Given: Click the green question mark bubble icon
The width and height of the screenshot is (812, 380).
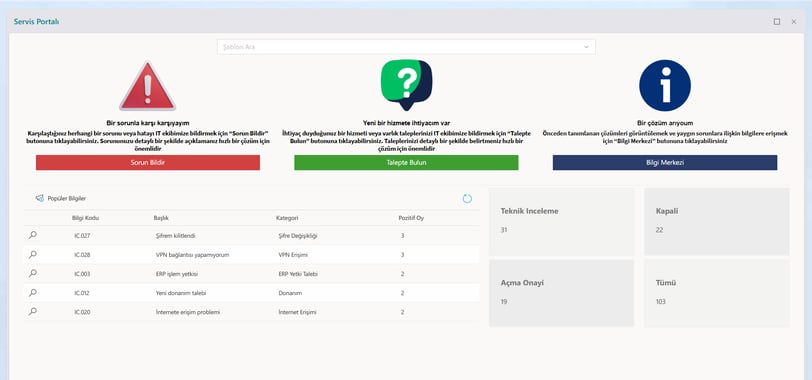Looking at the screenshot, I should click(x=407, y=84).
